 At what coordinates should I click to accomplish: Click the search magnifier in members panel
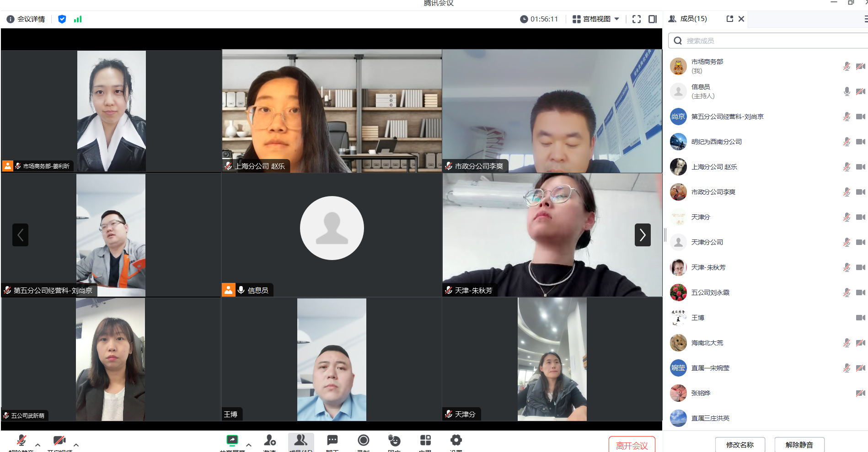(678, 41)
